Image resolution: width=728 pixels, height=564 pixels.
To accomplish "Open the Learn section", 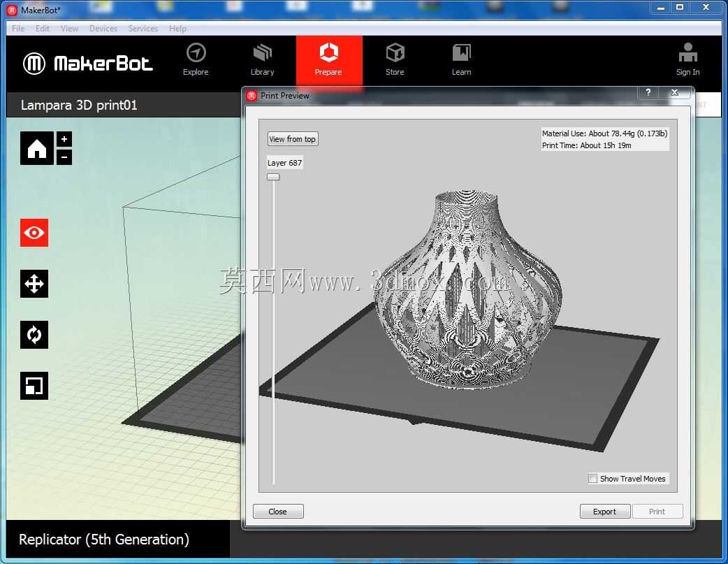I will tap(462, 60).
